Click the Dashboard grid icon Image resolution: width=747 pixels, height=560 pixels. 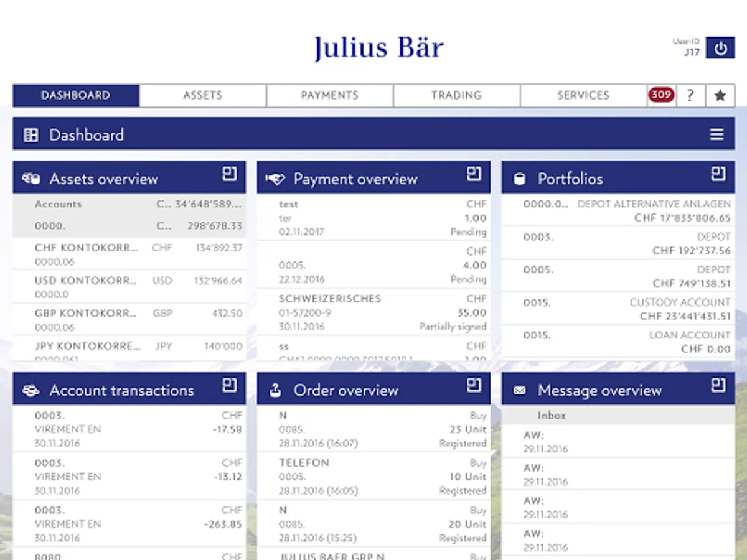[31, 135]
